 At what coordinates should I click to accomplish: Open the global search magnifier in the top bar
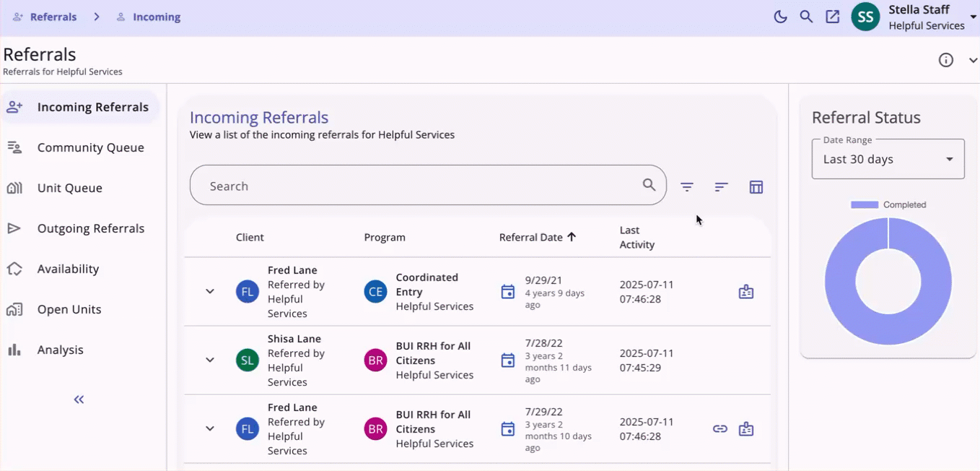[806, 16]
